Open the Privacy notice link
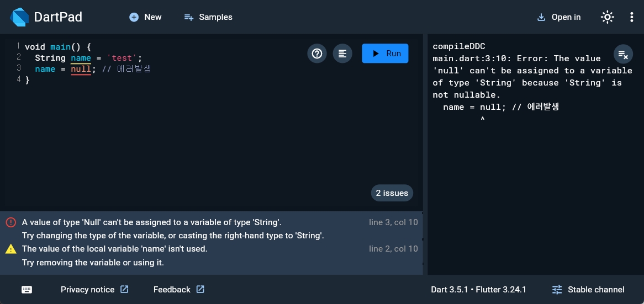Image resolution: width=644 pixels, height=304 pixels. (94, 290)
